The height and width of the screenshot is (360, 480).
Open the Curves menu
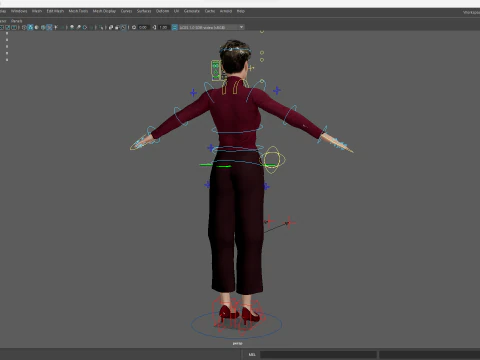pos(126,11)
